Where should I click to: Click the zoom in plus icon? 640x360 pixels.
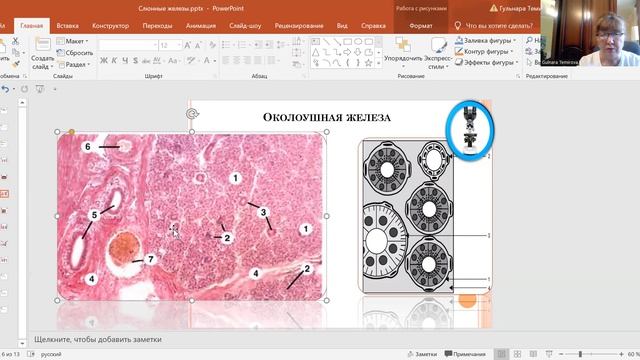[x=622, y=354]
